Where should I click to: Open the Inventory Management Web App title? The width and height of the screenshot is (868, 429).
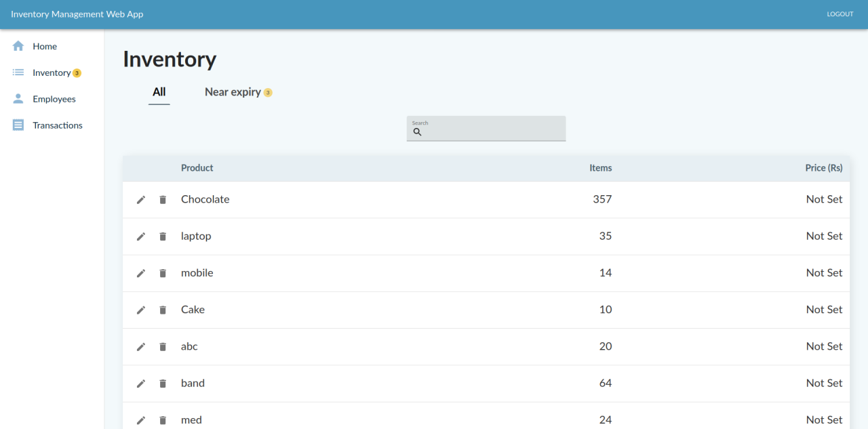click(77, 14)
